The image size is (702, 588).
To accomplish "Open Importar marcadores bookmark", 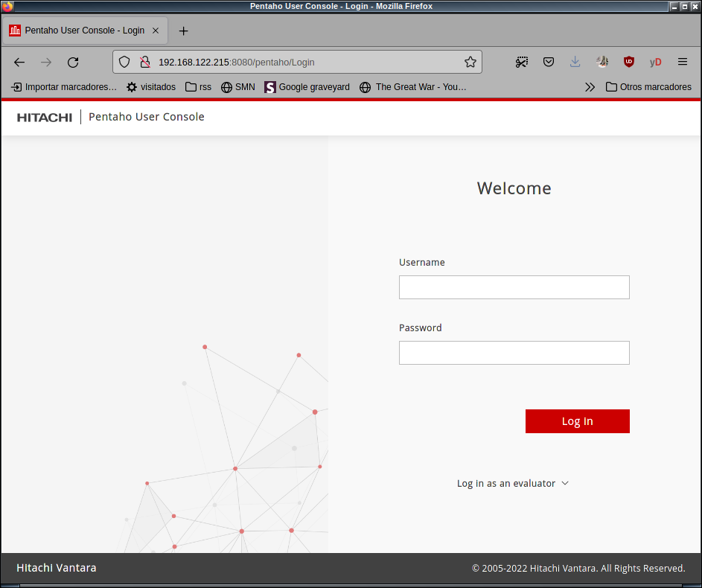I will click(x=64, y=87).
